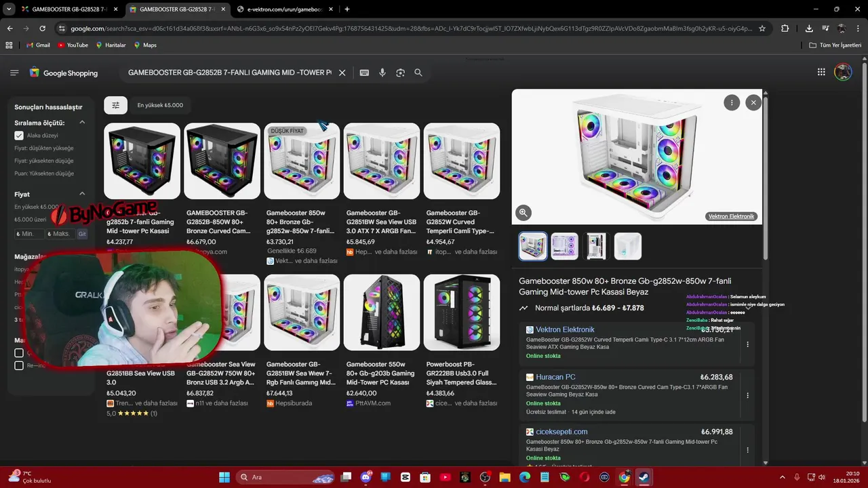
Task: Open Microsoft Edge from the taskbar
Action: [x=525, y=477]
